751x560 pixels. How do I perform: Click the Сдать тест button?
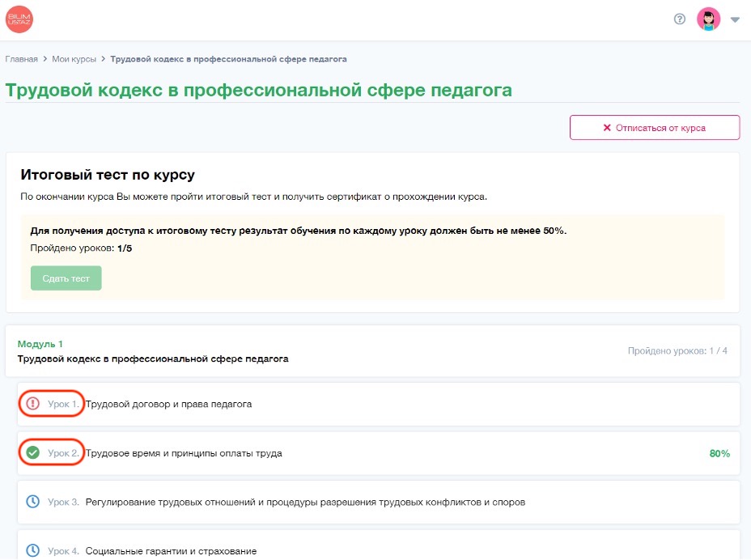[x=66, y=278]
